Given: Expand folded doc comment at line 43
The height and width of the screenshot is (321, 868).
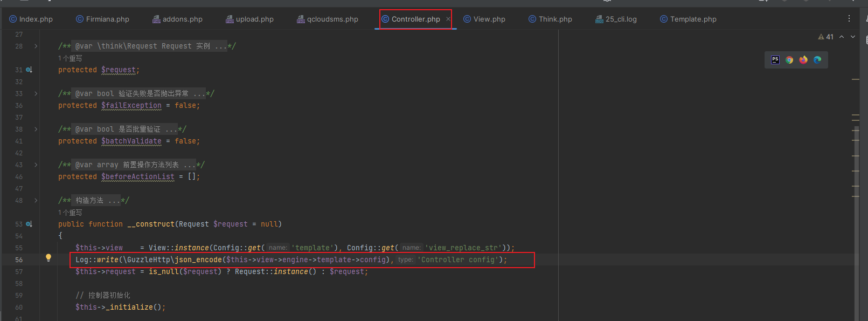Looking at the screenshot, I should pos(36,165).
